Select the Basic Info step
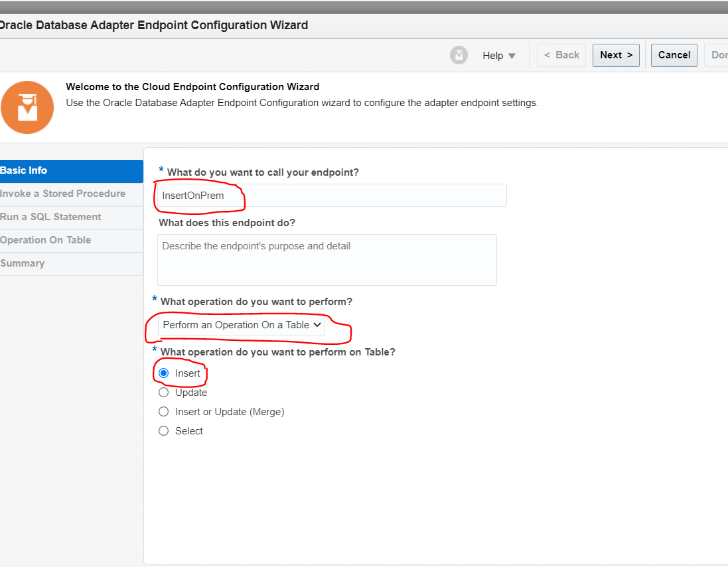Viewport: 728px width, 567px height. (72, 170)
